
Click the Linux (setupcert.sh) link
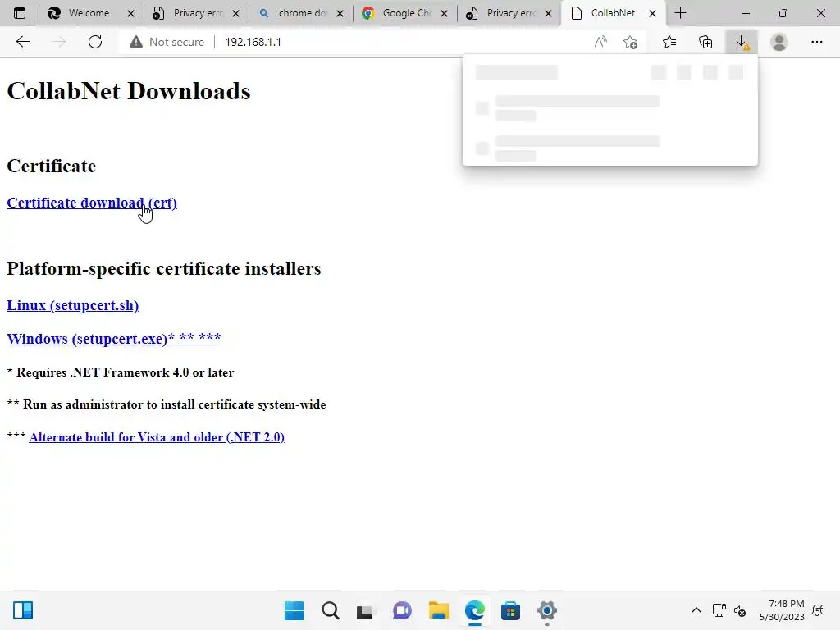pyautogui.click(x=73, y=305)
